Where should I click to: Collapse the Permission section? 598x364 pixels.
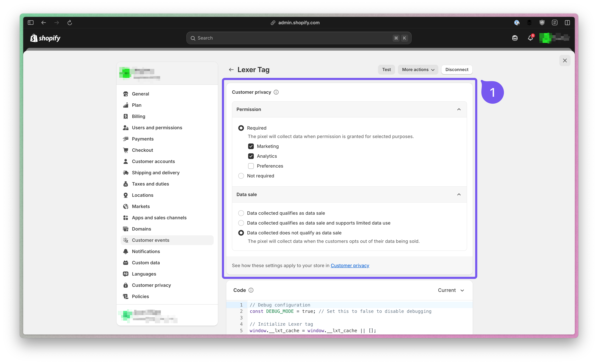coord(459,109)
